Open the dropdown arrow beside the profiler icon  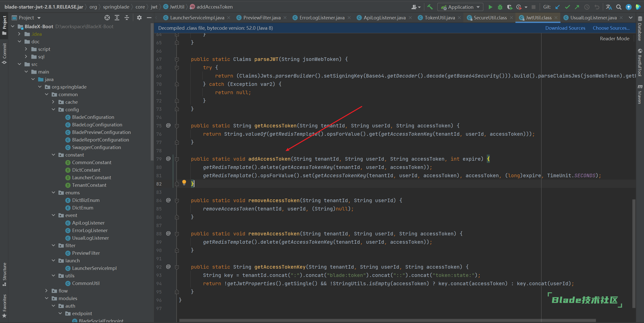click(x=526, y=7)
